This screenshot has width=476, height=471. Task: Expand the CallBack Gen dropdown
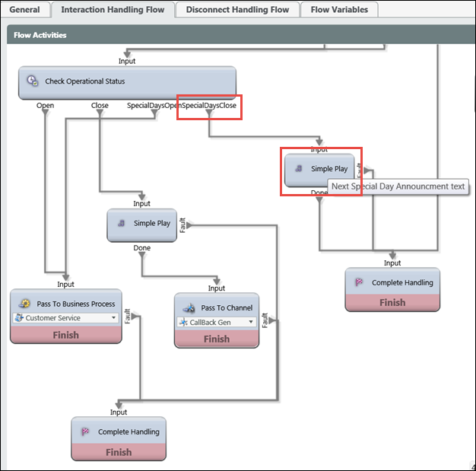pyautogui.click(x=252, y=323)
